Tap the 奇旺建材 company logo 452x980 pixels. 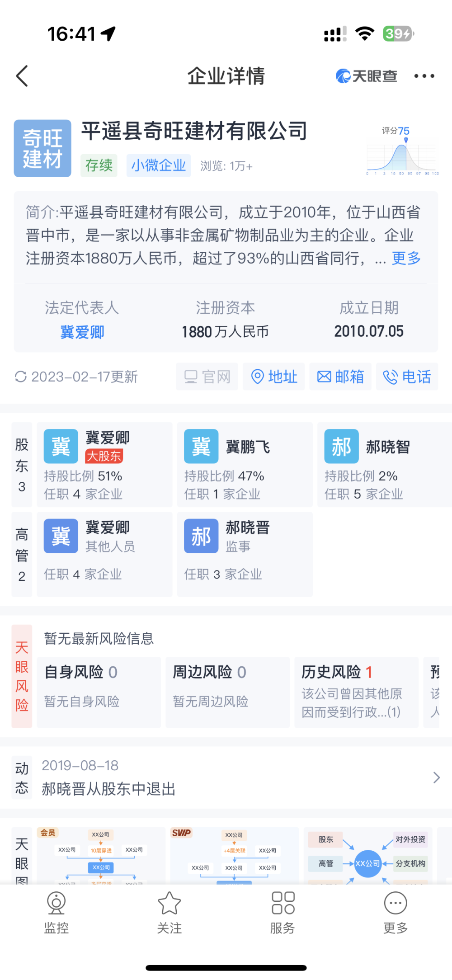point(42,148)
